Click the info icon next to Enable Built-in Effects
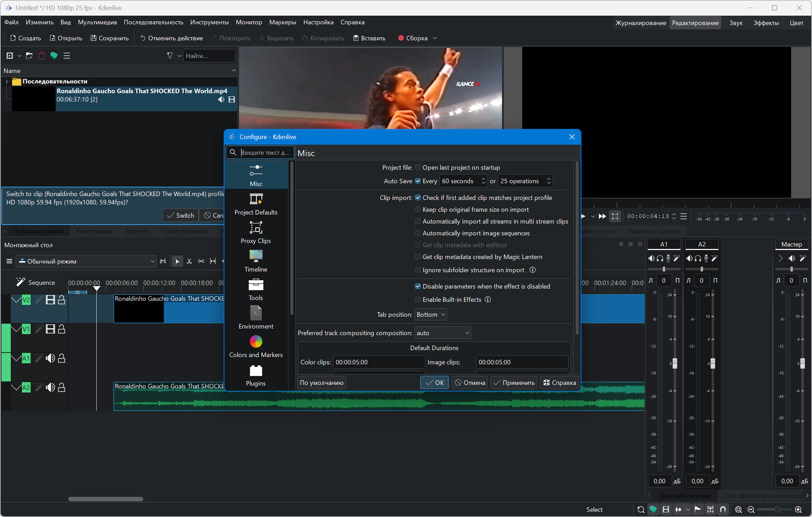Viewport: 812px width, 517px height. (488, 299)
